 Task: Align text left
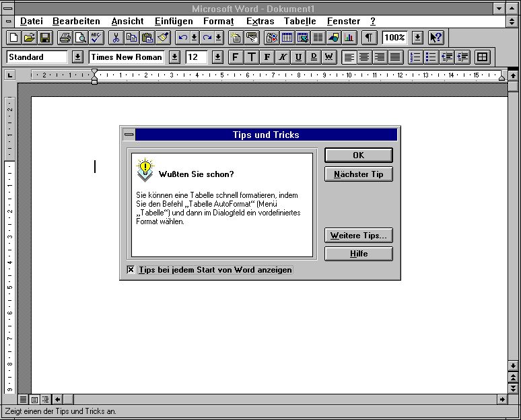tap(349, 57)
